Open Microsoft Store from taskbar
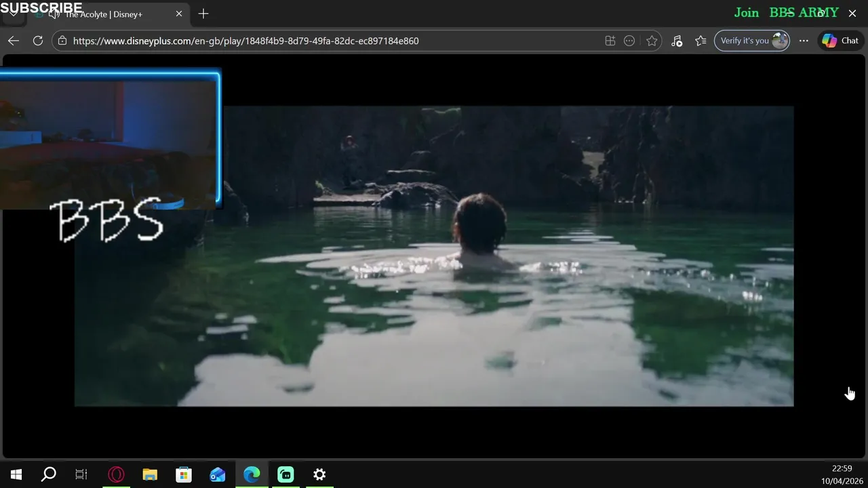The height and width of the screenshot is (488, 868). coord(184,474)
